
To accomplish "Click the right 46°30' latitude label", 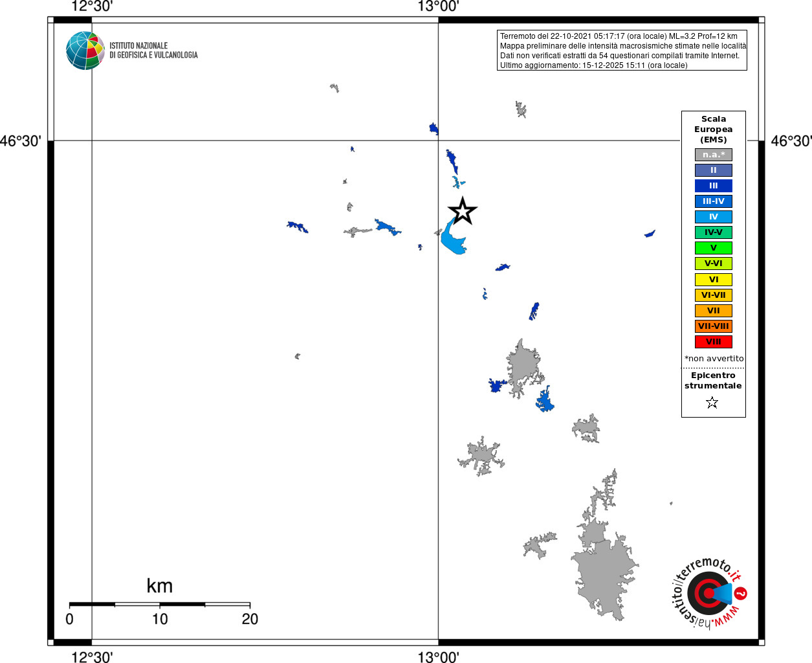I will (791, 140).
